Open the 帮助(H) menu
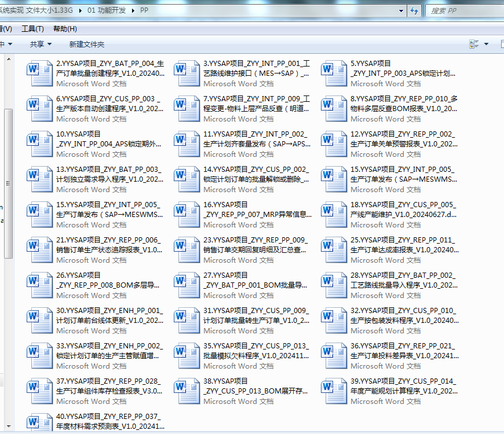This screenshot has width=504, height=434. (65, 29)
